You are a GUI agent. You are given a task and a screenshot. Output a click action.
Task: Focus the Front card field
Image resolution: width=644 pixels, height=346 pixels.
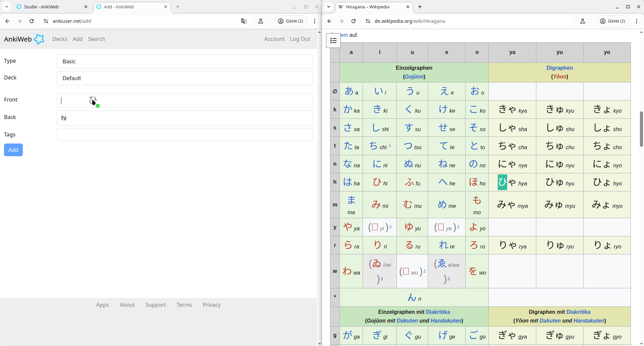click(185, 101)
